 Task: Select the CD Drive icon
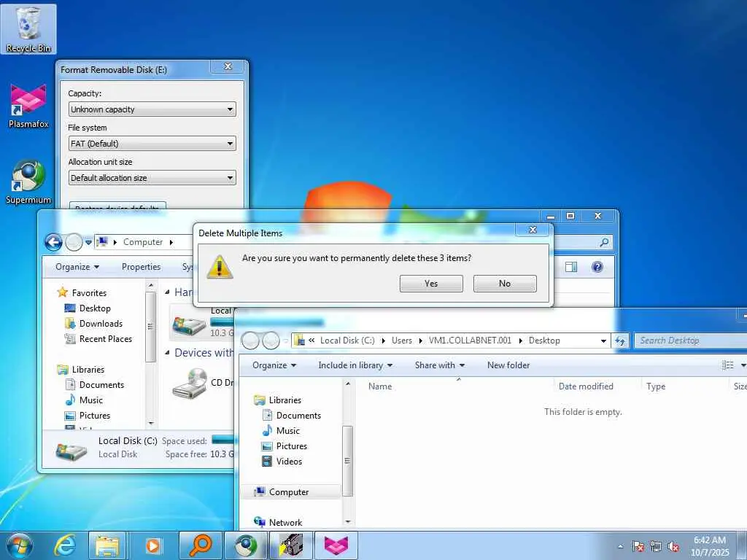click(189, 384)
